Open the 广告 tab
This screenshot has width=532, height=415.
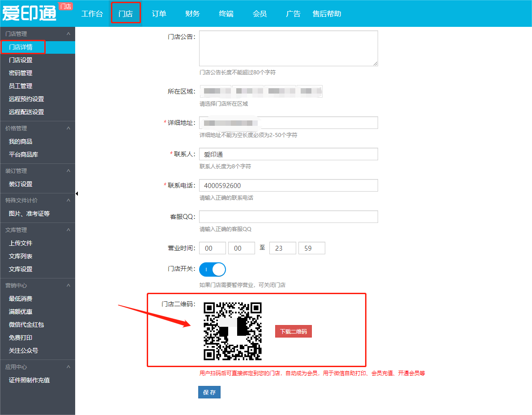point(294,13)
